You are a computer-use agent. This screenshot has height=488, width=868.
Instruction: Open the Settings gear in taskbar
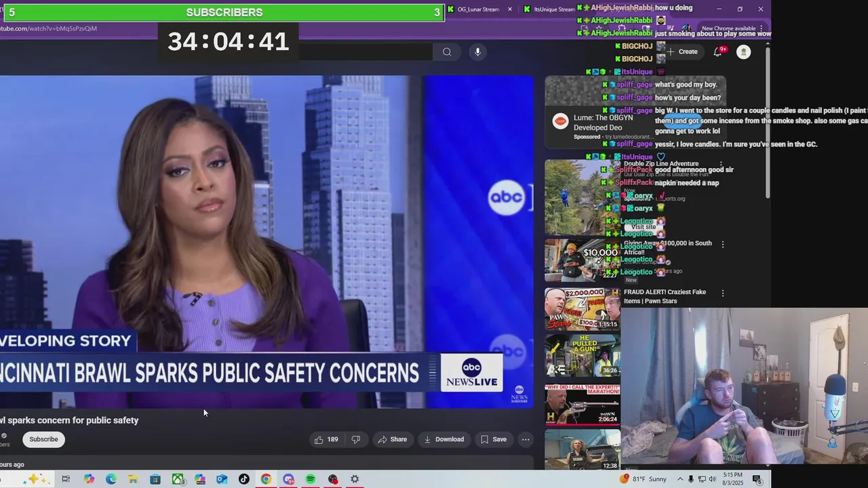click(355, 479)
